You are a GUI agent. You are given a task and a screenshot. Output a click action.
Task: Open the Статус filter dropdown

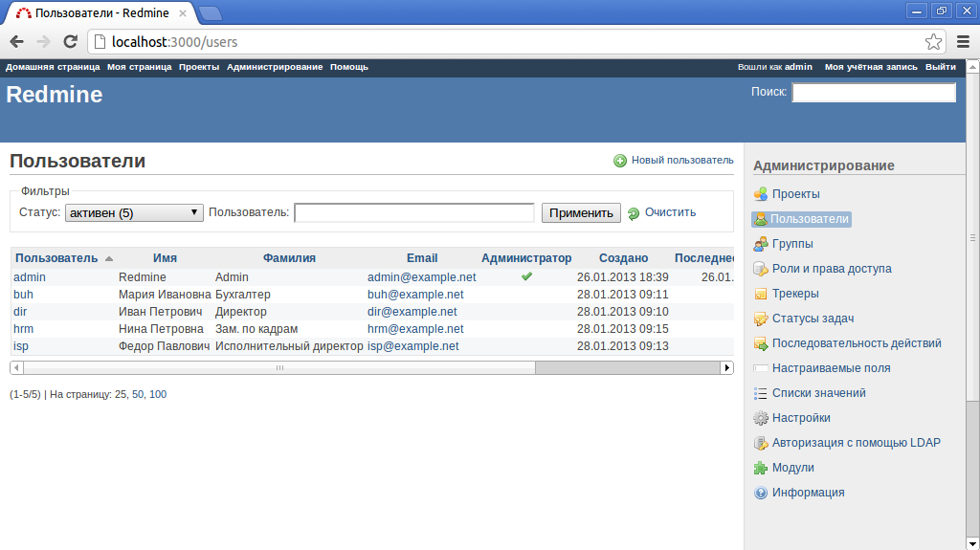pyautogui.click(x=134, y=213)
